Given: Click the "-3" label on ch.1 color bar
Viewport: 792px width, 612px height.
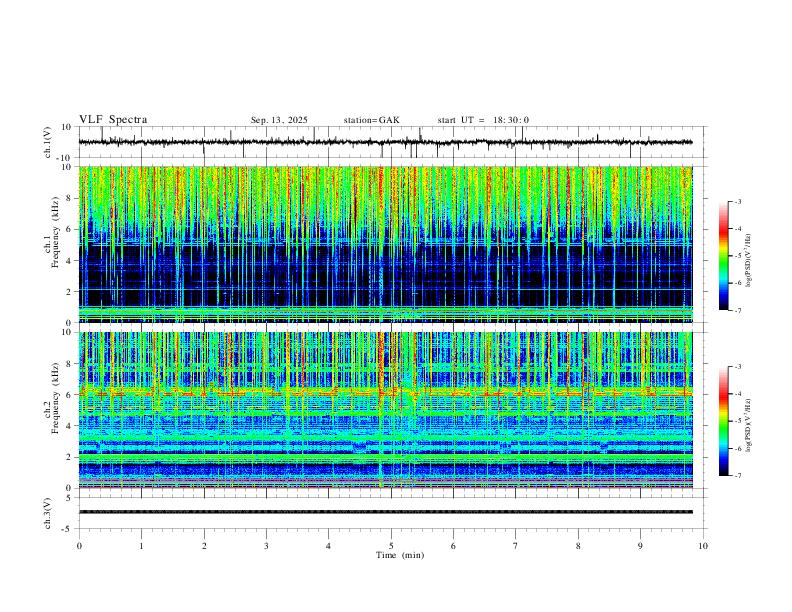Looking at the screenshot, I should pos(737,201).
